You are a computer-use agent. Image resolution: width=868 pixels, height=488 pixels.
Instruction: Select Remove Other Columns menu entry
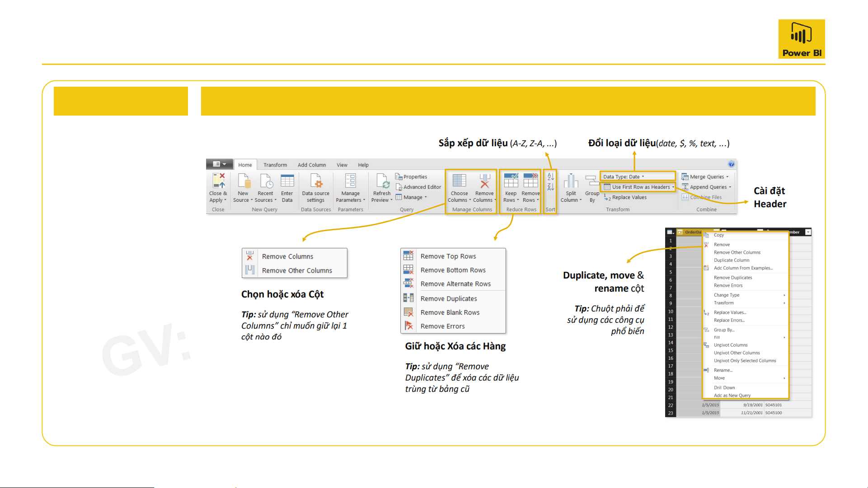pos(297,271)
